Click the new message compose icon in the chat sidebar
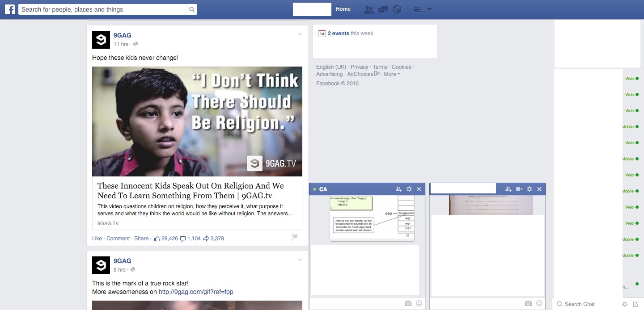This screenshot has width=644, height=310. click(x=636, y=304)
